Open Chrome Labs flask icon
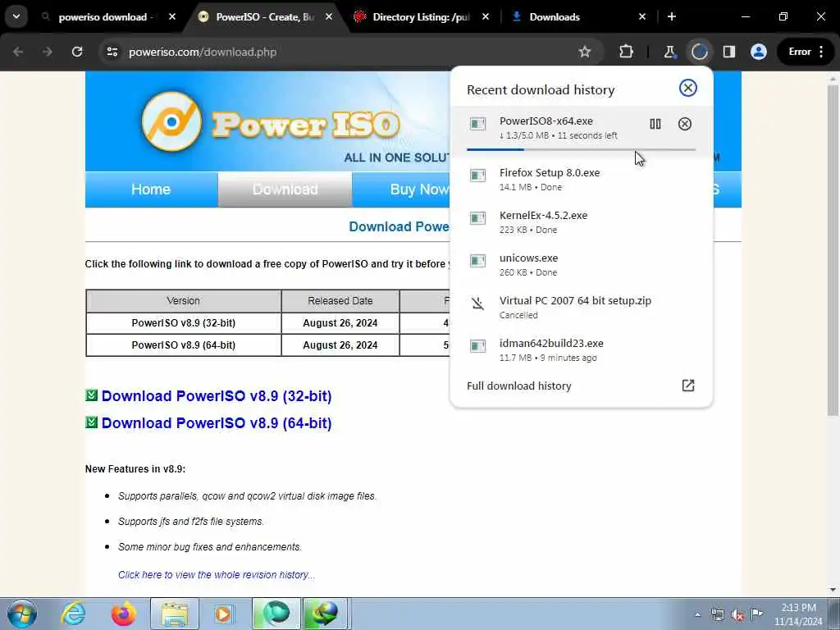The width and height of the screenshot is (840, 630). click(x=669, y=52)
